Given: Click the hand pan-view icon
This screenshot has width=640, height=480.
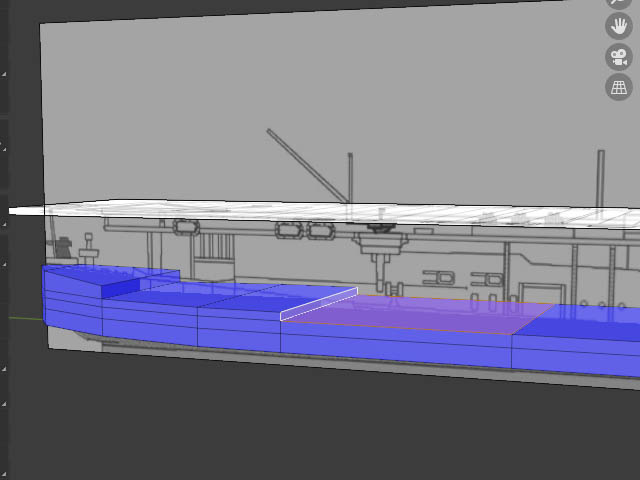Looking at the screenshot, I should tap(619, 27).
